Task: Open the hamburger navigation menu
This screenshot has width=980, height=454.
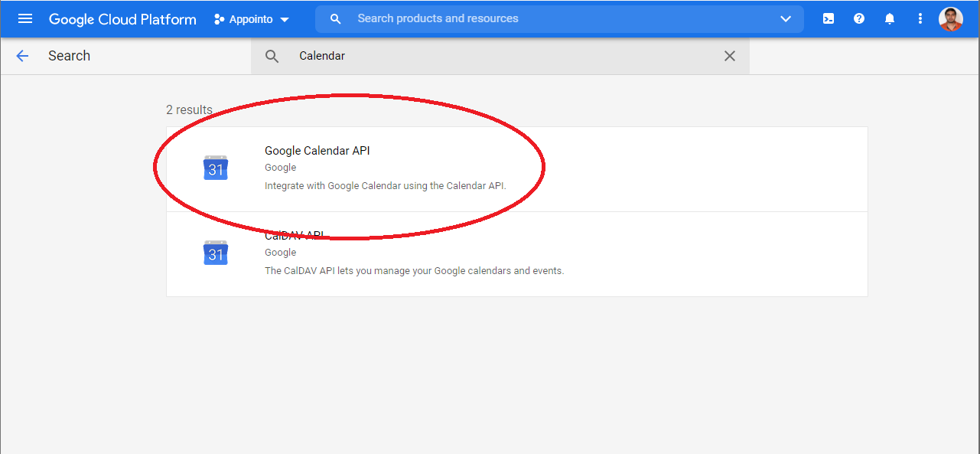Action: click(25, 18)
